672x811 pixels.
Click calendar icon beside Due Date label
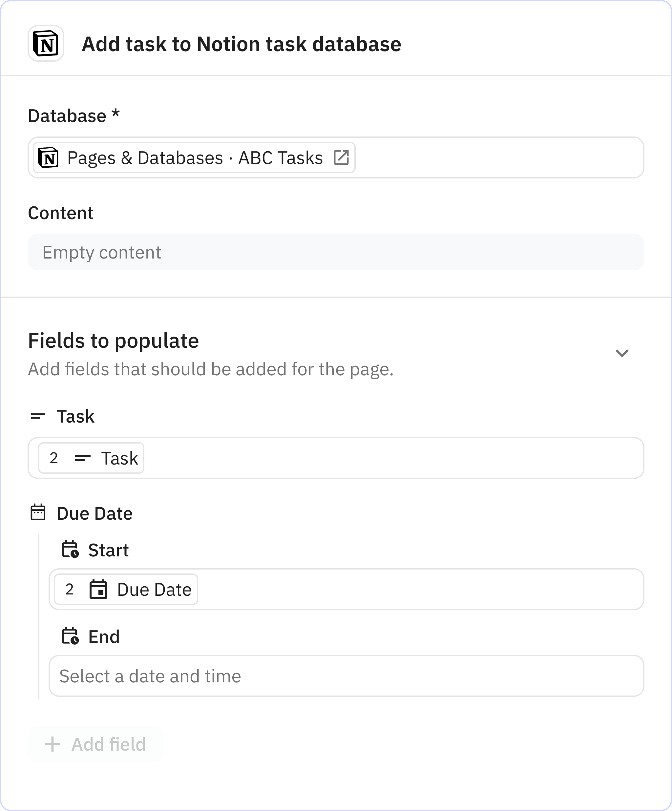[38, 513]
